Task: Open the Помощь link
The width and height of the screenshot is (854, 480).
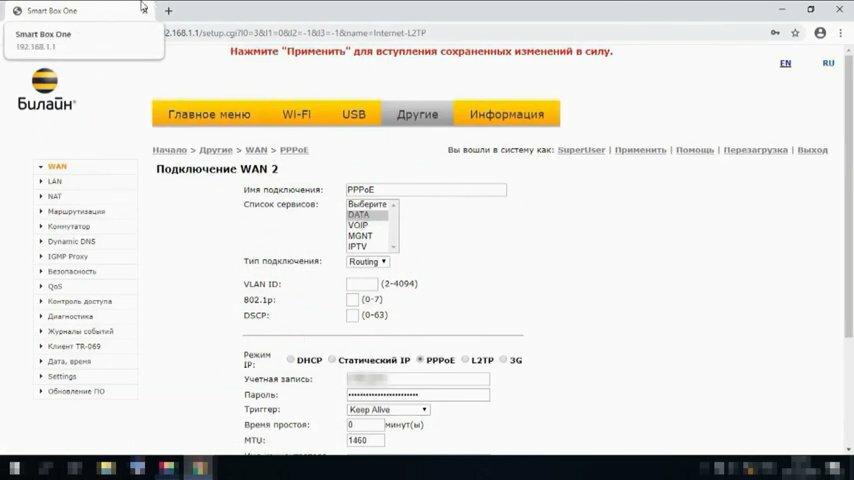Action: pos(695,150)
